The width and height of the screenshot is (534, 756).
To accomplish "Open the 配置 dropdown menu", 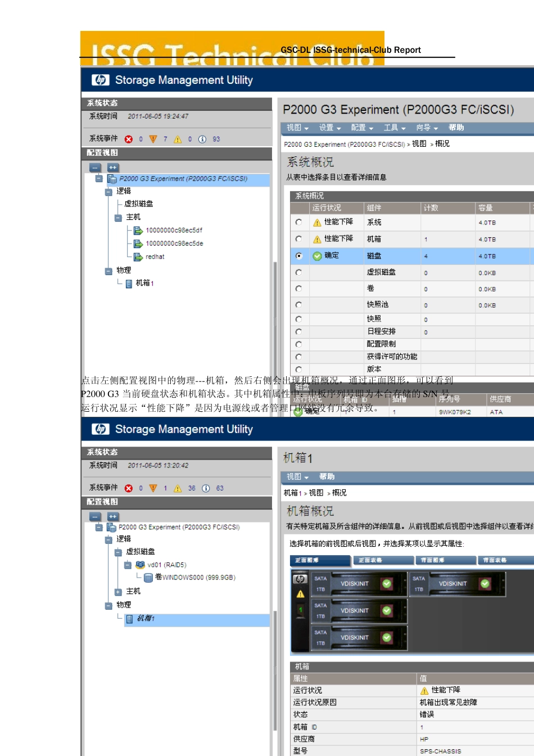I will pyautogui.click(x=362, y=128).
